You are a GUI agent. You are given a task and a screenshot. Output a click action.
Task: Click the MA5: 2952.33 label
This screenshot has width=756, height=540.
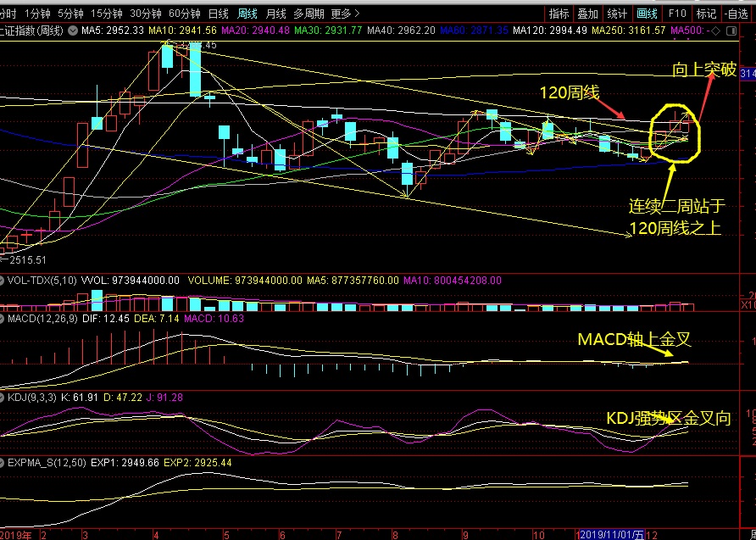(x=113, y=31)
